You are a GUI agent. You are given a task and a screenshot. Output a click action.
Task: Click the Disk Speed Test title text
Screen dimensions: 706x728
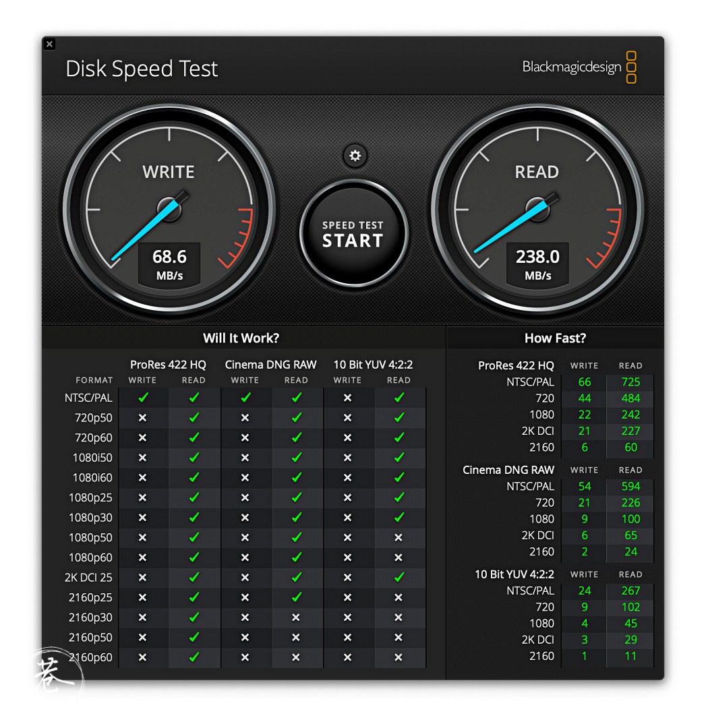[142, 69]
